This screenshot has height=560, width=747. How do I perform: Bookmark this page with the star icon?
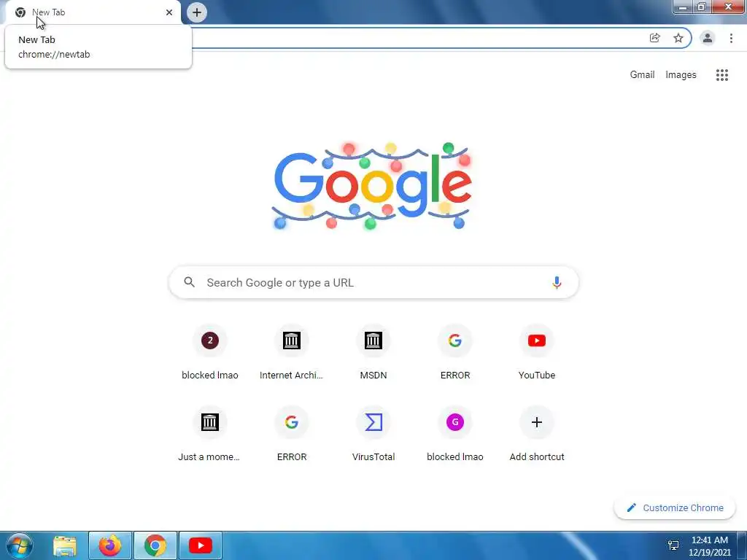[678, 38]
